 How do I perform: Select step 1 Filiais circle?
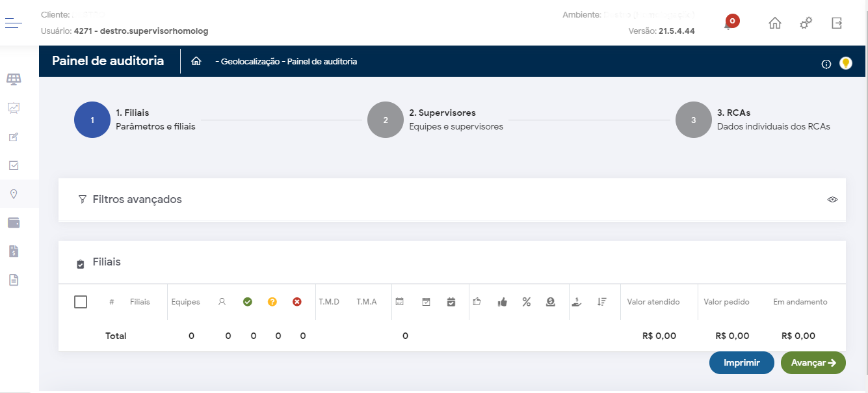click(x=92, y=120)
